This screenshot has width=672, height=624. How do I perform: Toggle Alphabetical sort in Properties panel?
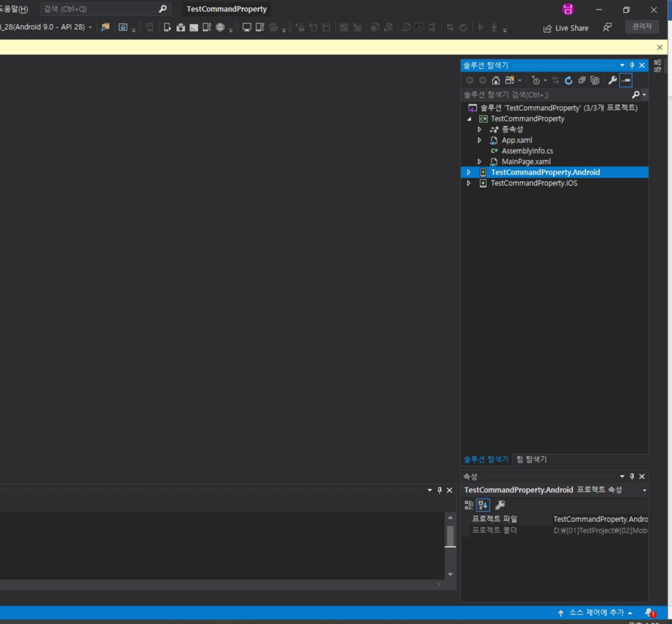[483, 505]
